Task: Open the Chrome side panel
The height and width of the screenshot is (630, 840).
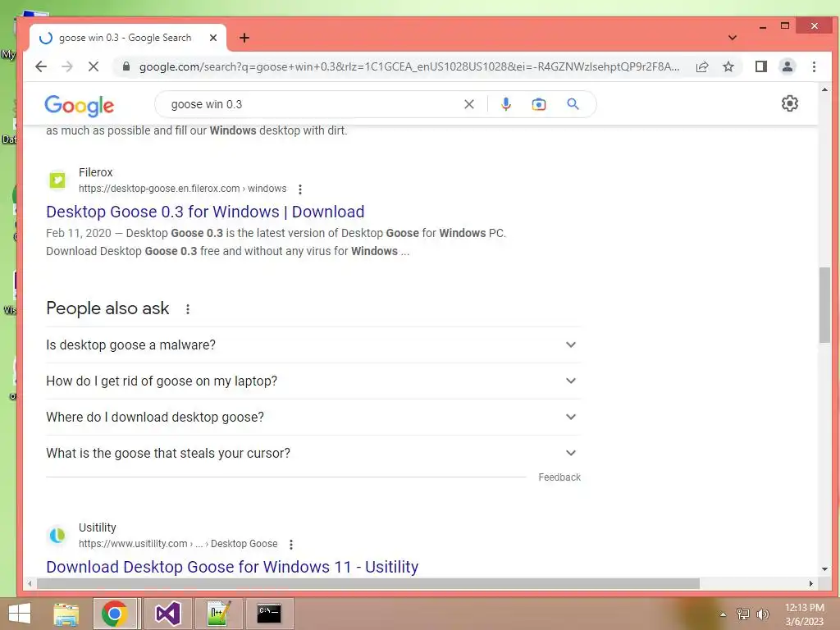Action: (x=760, y=66)
